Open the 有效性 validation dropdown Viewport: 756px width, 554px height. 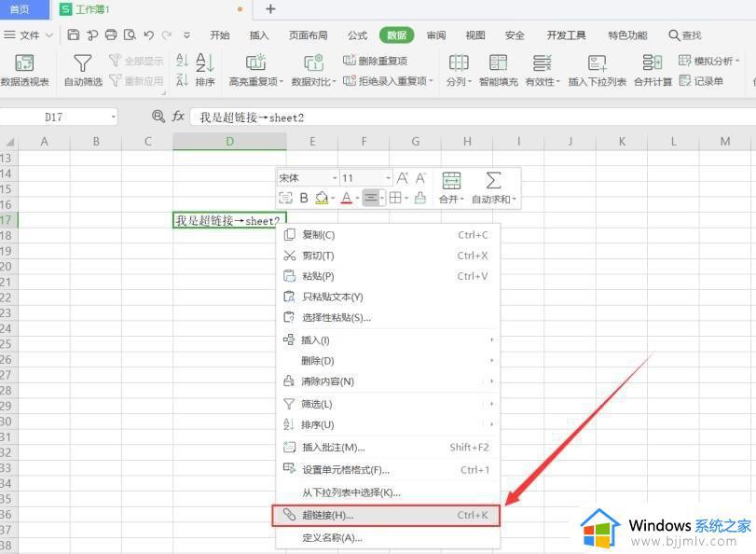tap(543, 70)
